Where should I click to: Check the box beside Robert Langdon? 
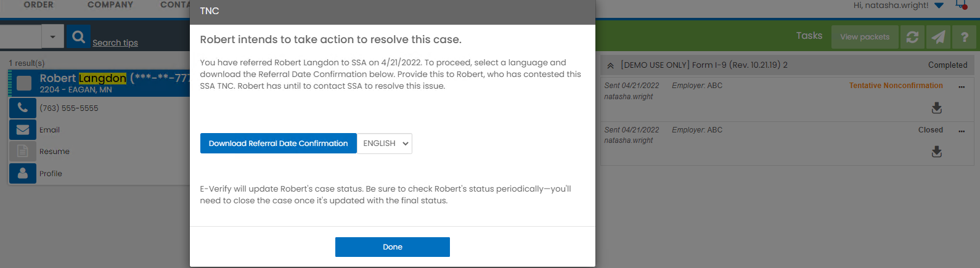click(x=24, y=83)
